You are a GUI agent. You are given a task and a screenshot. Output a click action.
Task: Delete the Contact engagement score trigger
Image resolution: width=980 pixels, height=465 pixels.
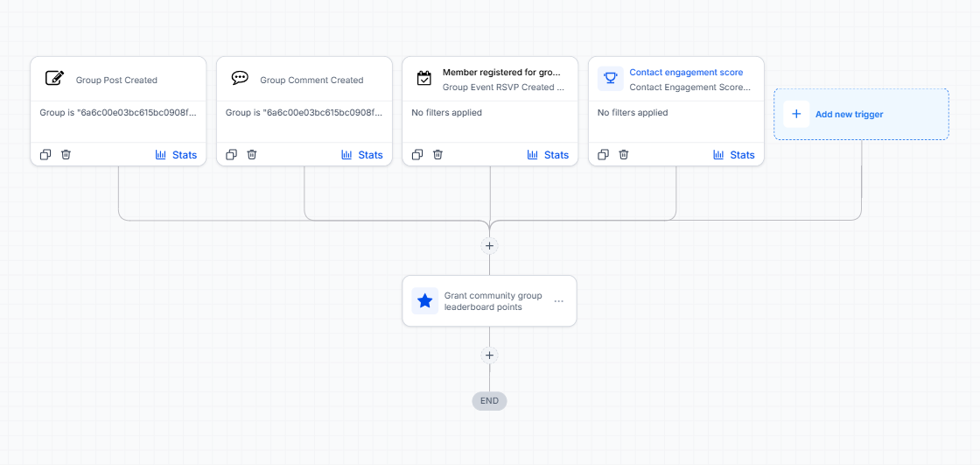click(624, 155)
